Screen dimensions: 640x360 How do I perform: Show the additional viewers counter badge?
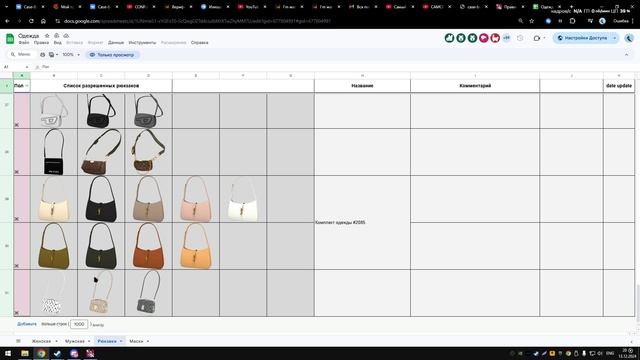506,38
